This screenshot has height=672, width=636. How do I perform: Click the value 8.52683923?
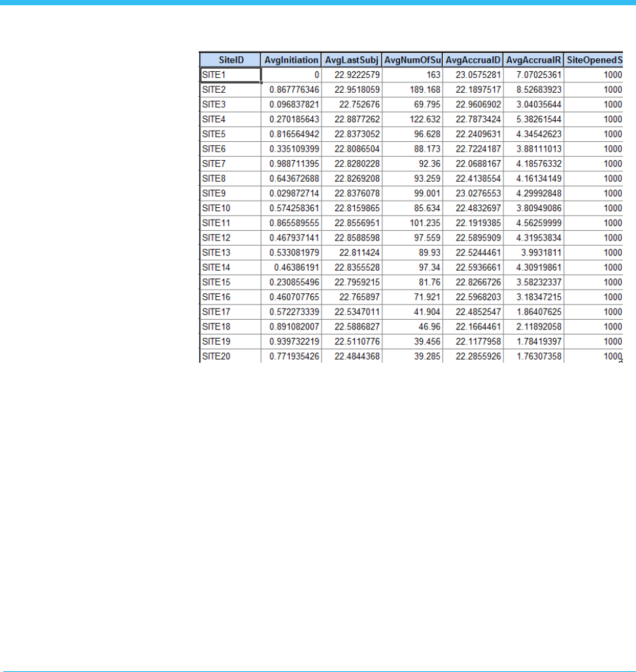coord(539,90)
